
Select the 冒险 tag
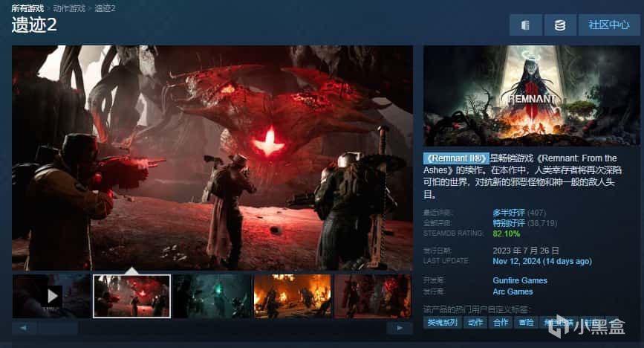tap(526, 323)
